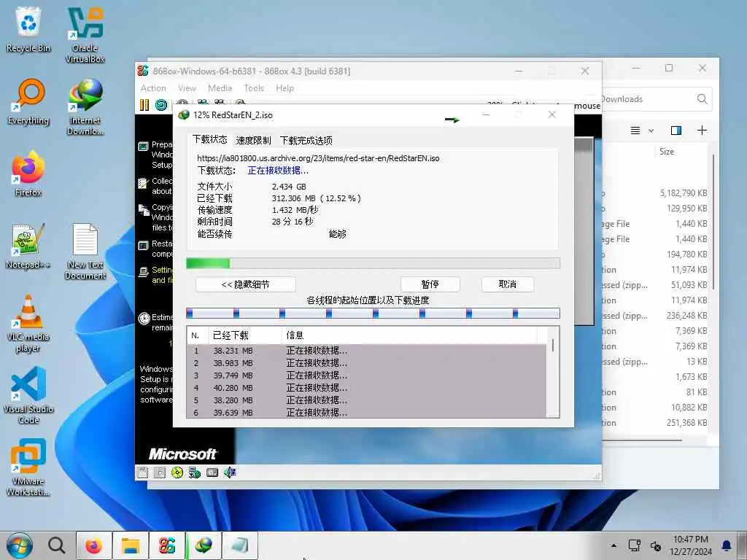The width and height of the screenshot is (747, 560).
Task: Select the New Text Document desktop file
Action: click(x=85, y=251)
